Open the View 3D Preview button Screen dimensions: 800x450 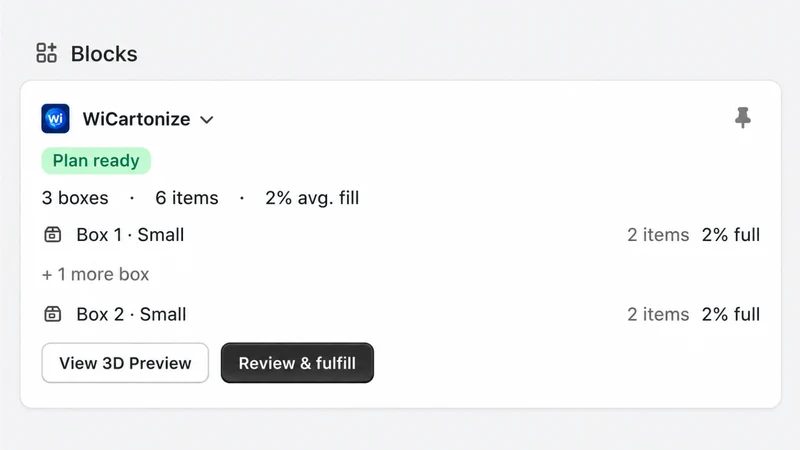tap(125, 363)
